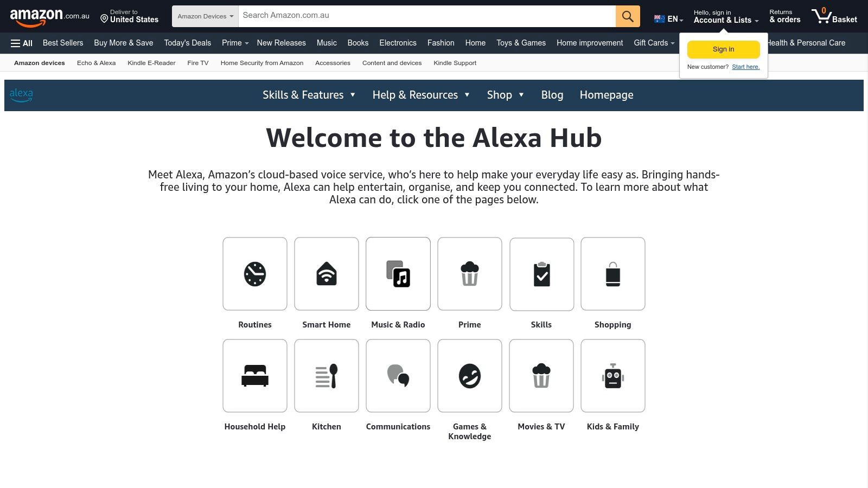The width and height of the screenshot is (868, 488).
Task: Click the orange search magnifier button
Action: (x=628, y=16)
